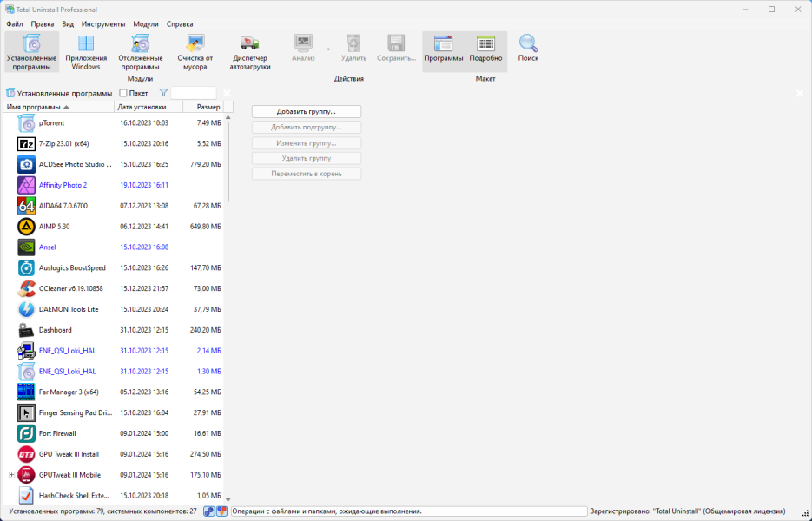Open the Windows Apps module
The height and width of the screenshot is (521, 812).
tap(86, 52)
